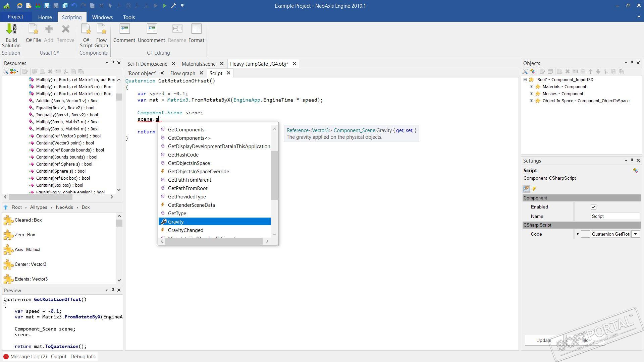Expand the Materials - Component node
The height and width of the screenshot is (362, 644).
[531, 87]
